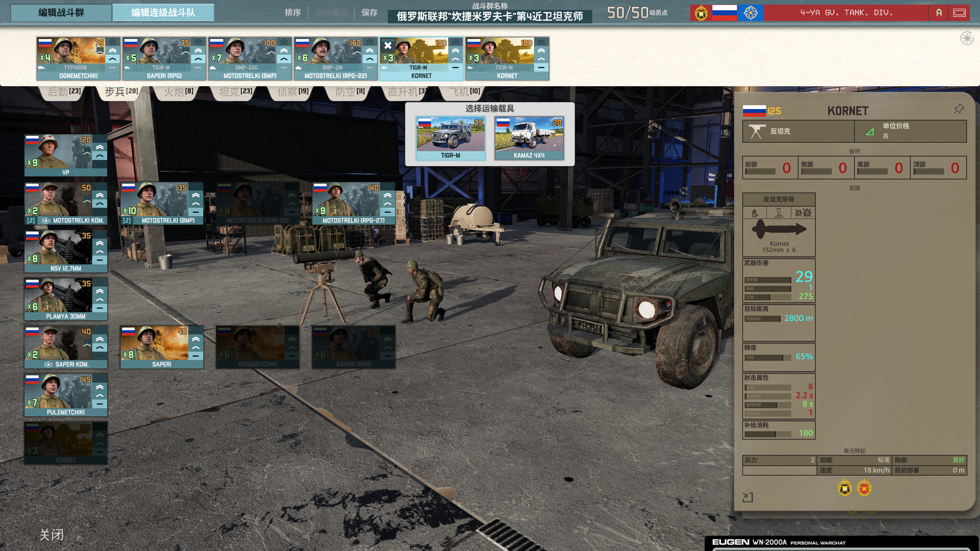Open the 飞机 [10] aircraft tab
This screenshot has width=980, height=551.
pyautogui.click(x=464, y=92)
